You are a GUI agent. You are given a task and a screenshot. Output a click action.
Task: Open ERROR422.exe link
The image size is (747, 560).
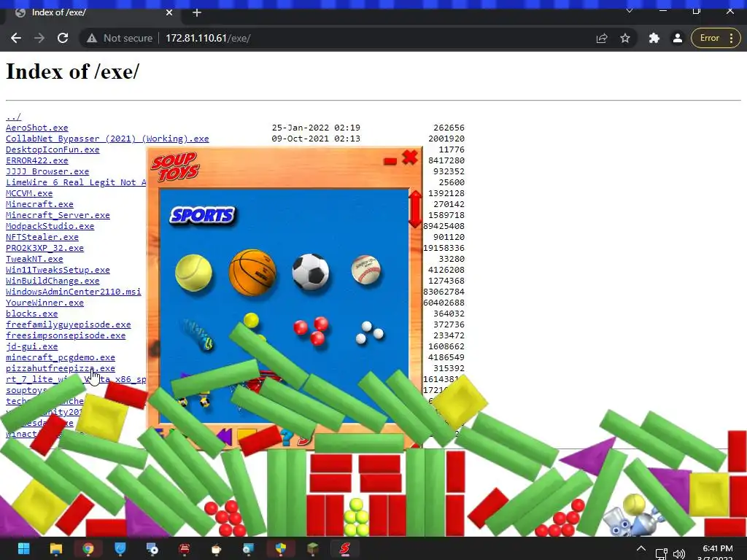(37, 160)
